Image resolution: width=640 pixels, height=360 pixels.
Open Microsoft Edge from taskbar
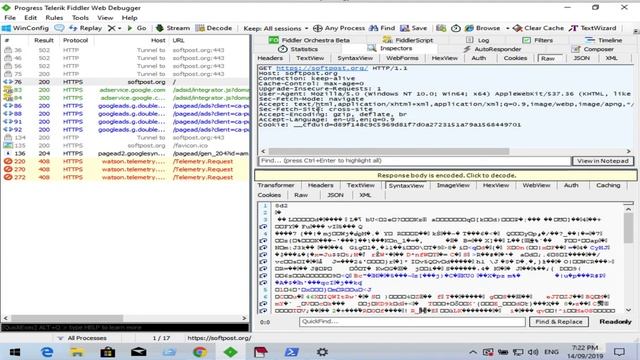pos(47,352)
